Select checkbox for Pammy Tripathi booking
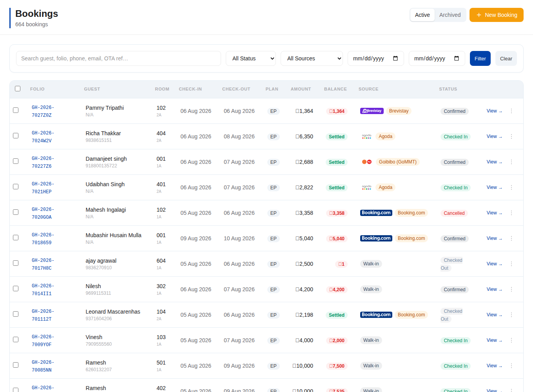Screen dimensions: 533x392 [16, 110]
